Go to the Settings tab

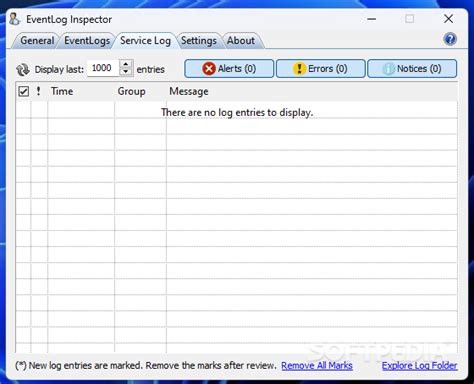coord(199,41)
